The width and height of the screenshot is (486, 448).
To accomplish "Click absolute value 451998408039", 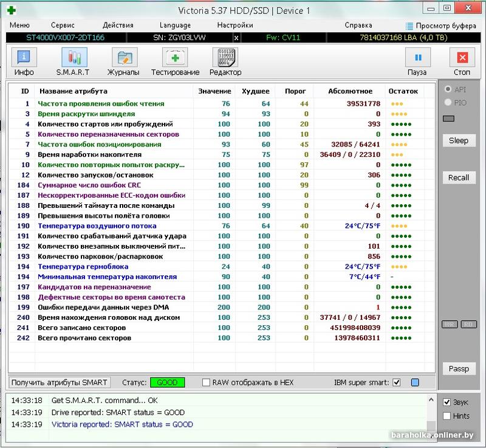I will [355, 328].
